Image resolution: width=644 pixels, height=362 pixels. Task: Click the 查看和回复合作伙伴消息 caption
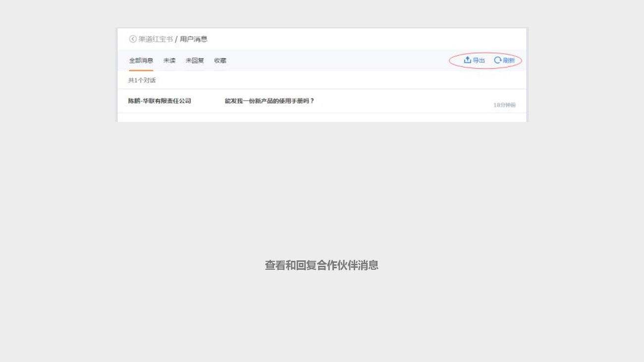[x=322, y=265]
